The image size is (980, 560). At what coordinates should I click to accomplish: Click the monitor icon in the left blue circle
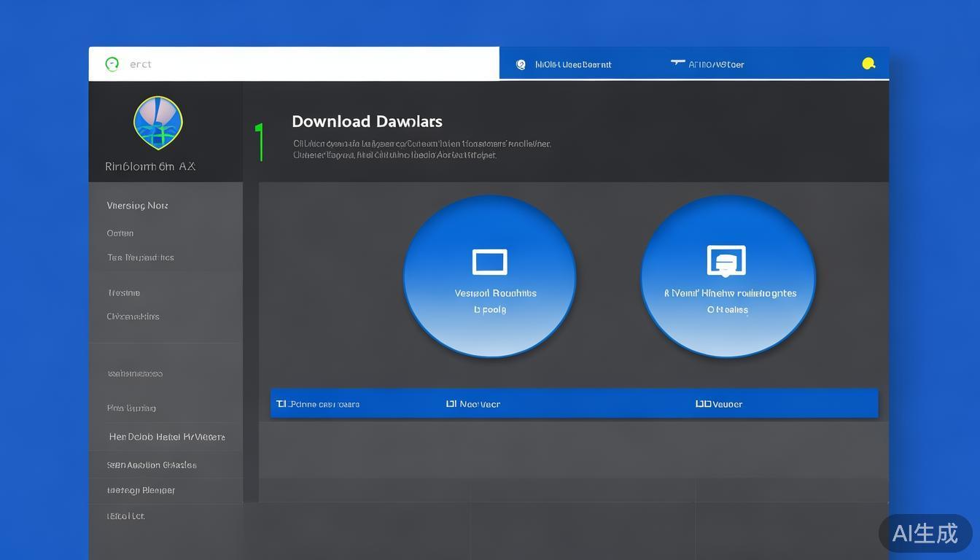489,262
